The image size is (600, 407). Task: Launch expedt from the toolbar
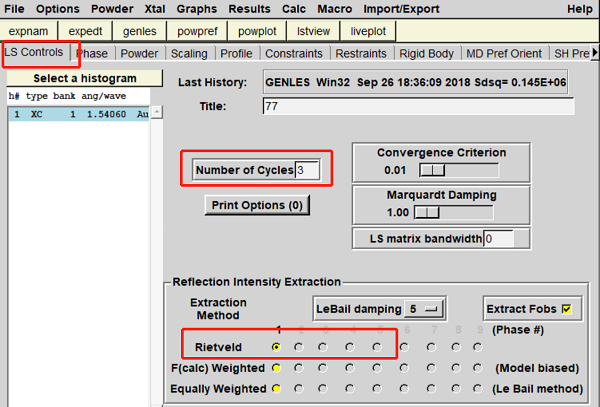(85, 31)
